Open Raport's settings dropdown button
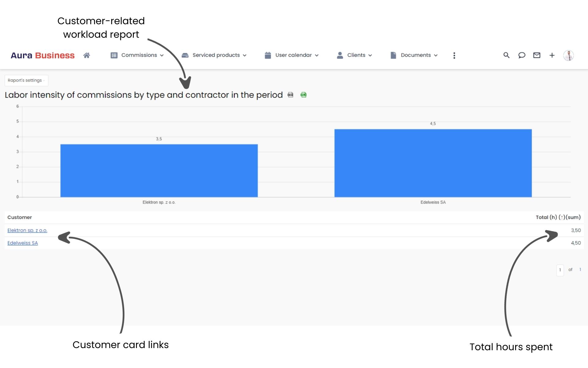Screen dimensions: 588x368 point(26,80)
